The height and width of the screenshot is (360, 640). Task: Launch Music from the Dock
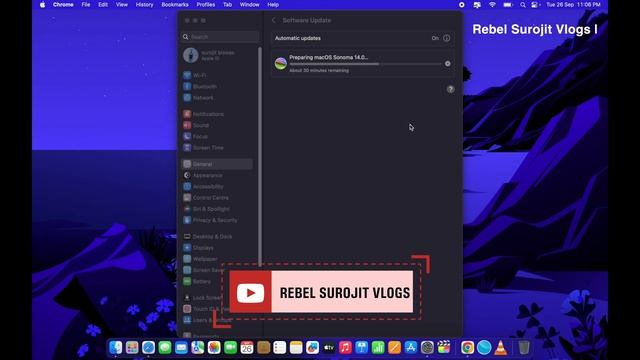point(345,348)
